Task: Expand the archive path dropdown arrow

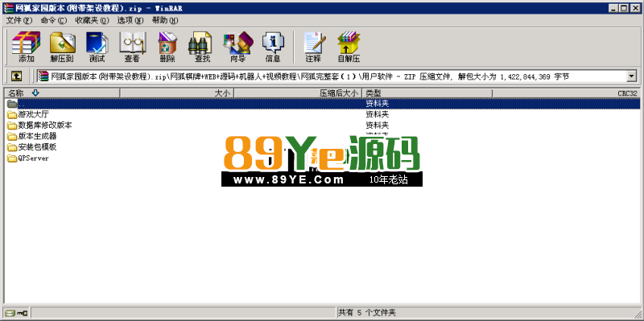Action: (632, 76)
